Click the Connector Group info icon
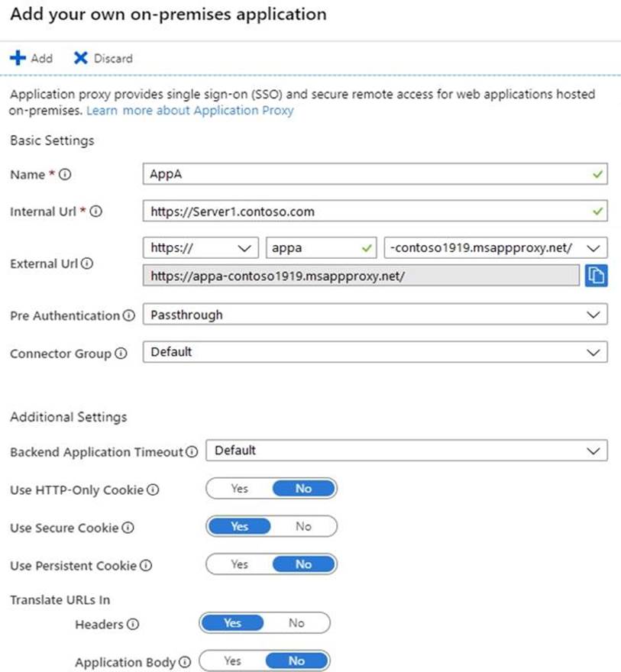 click(121, 354)
